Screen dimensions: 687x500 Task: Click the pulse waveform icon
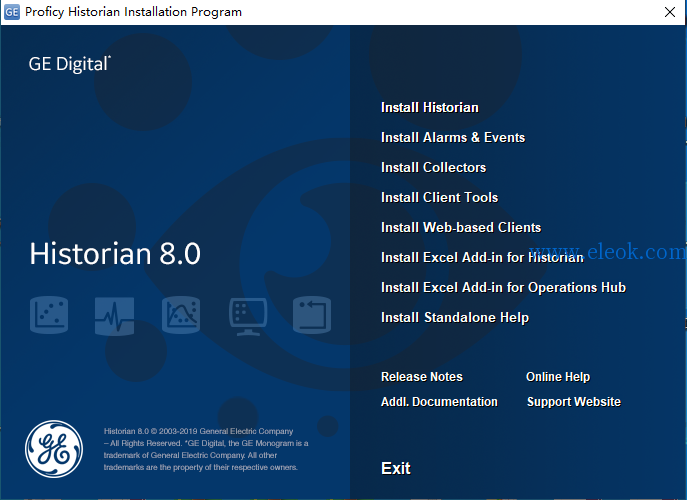pyautogui.click(x=114, y=316)
